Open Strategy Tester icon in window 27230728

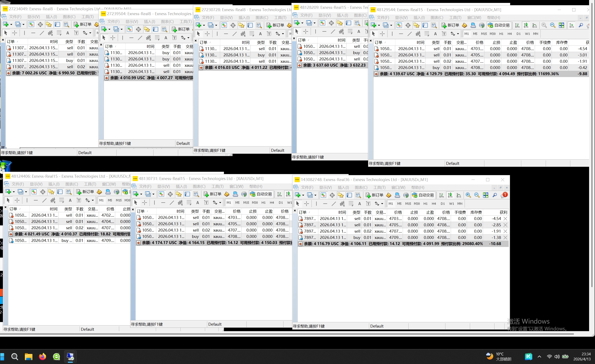[259, 25]
